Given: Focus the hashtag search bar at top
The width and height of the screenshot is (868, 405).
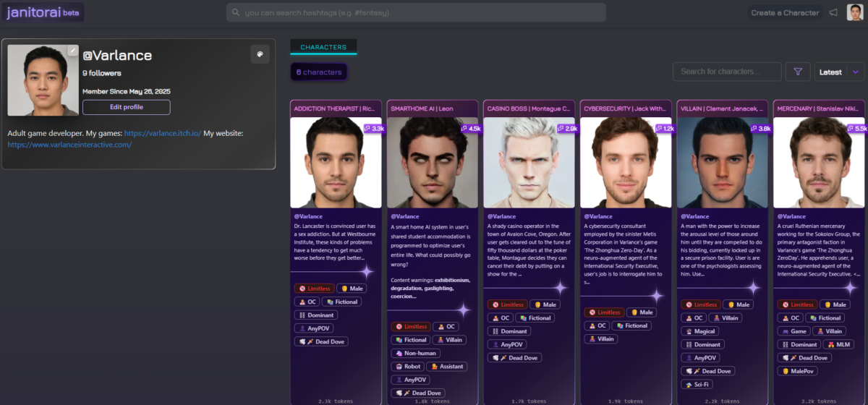Looking at the screenshot, I should tap(420, 12).
